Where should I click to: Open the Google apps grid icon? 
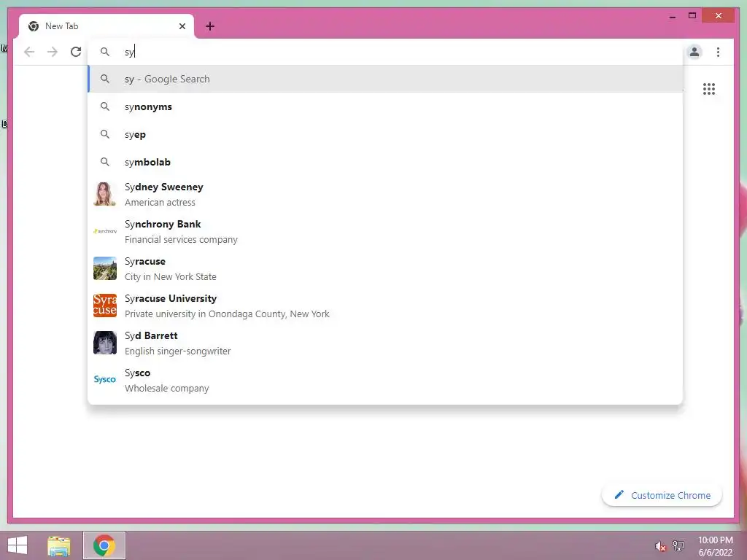point(709,88)
